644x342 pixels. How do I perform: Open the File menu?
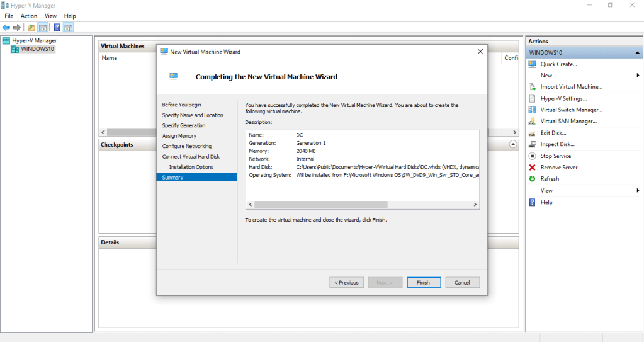(x=9, y=16)
